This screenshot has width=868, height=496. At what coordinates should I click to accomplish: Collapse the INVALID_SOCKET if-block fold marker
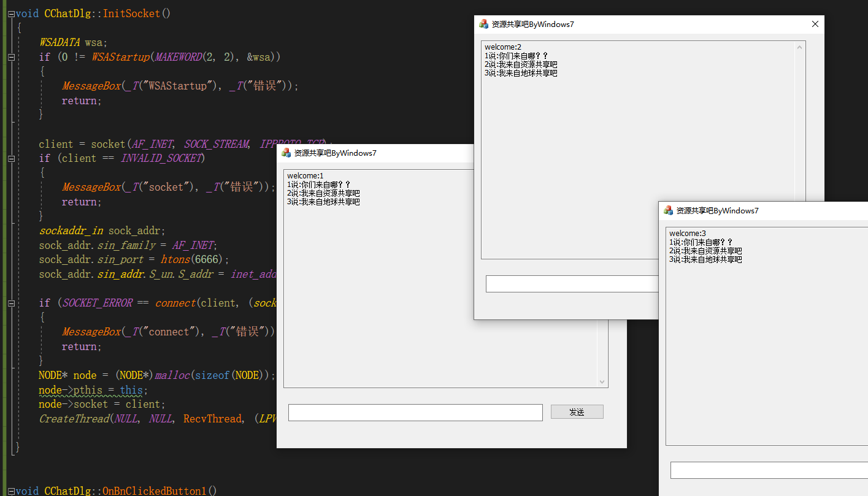click(11, 158)
